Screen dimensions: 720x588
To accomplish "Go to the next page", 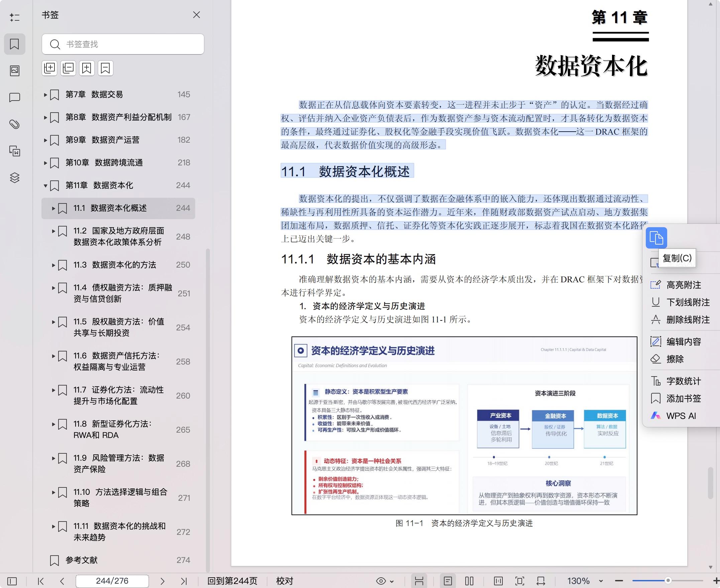I will tap(162, 581).
